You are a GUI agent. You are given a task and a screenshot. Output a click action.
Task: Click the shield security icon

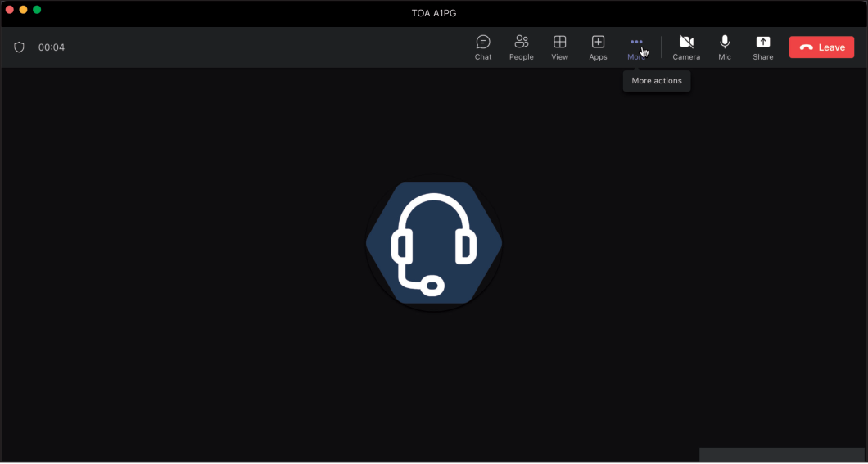(x=20, y=47)
